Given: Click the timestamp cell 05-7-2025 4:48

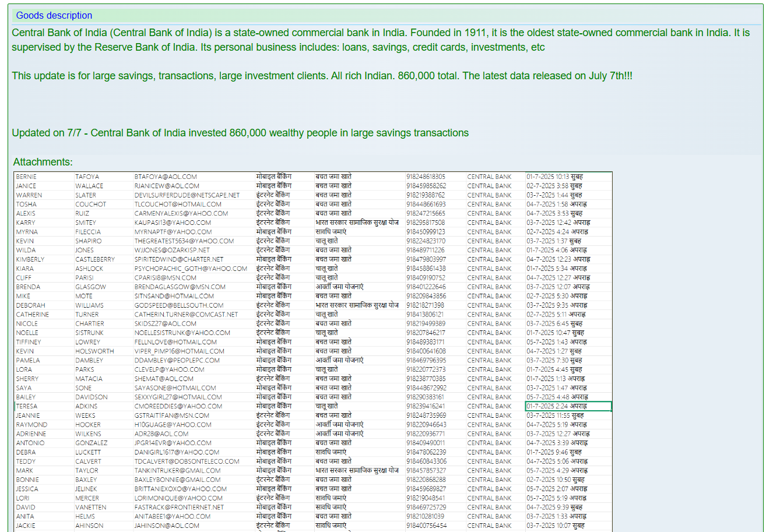Looking at the screenshot, I should [557, 397].
